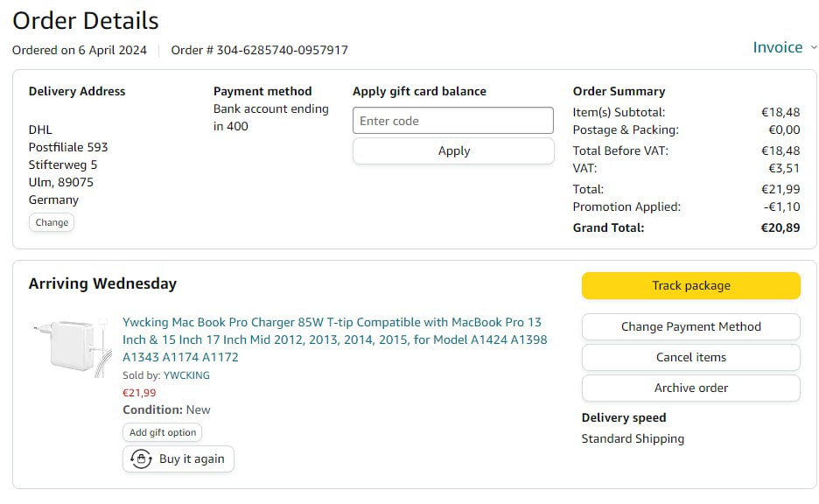The width and height of the screenshot is (819, 504).
Task: Click the Arriving Wednesday heading
Action: pyautogui.click(x=102, y=283)
